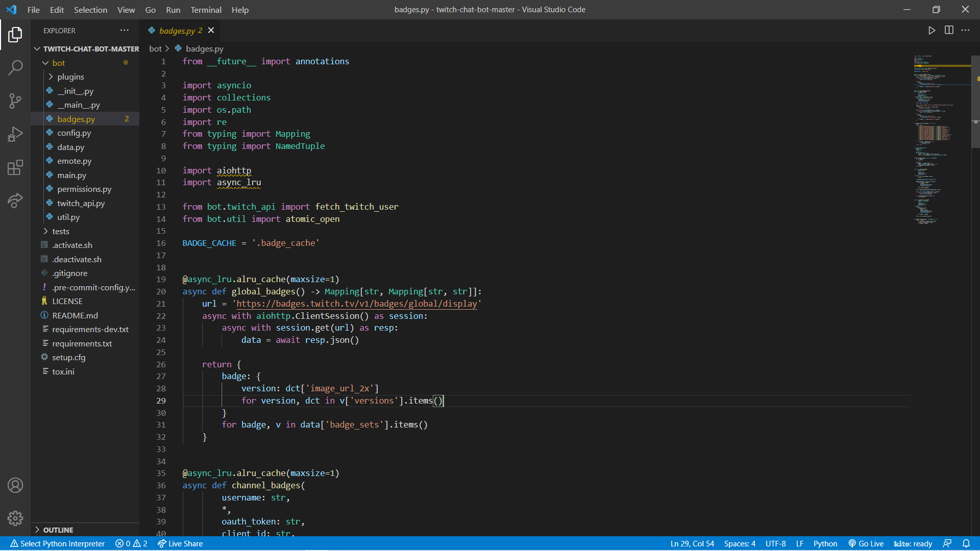Open the Run and Debug view

[15, 134]
